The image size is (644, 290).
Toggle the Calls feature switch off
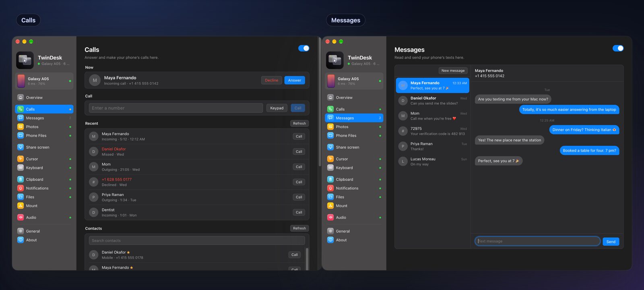[304, 48]
